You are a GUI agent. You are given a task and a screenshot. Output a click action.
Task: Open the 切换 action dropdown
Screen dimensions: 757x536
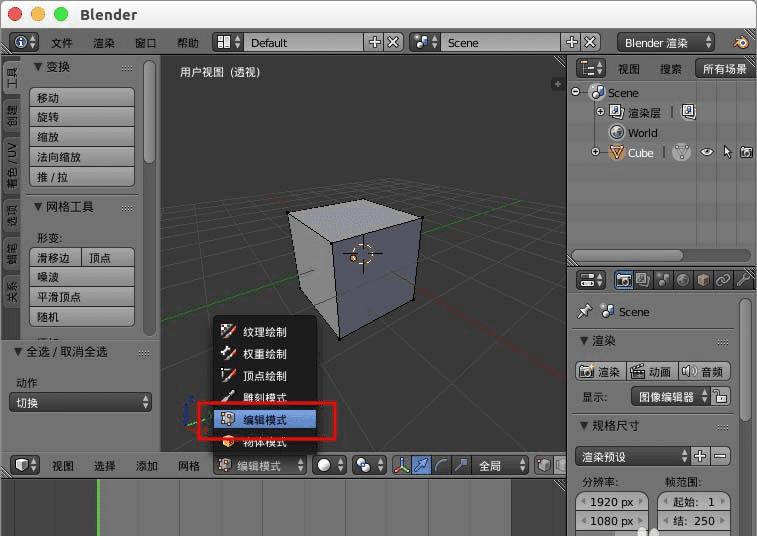pyautogui.click(x=80, y=402)
